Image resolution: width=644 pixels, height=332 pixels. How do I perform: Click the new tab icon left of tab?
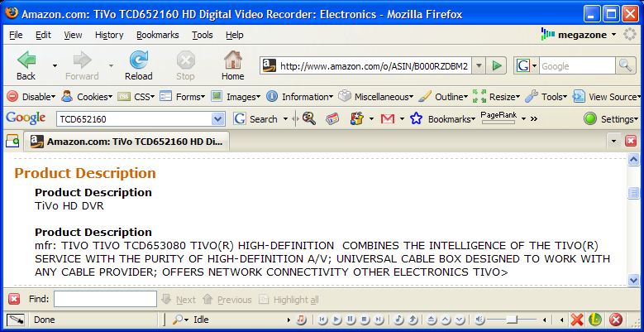tap(12, 141)
